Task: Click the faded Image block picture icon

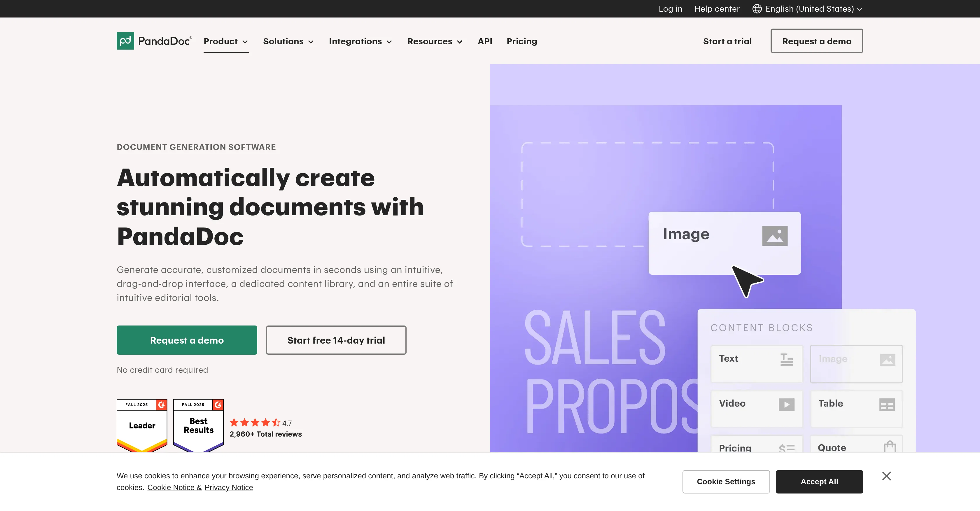Action: [887, 360]
